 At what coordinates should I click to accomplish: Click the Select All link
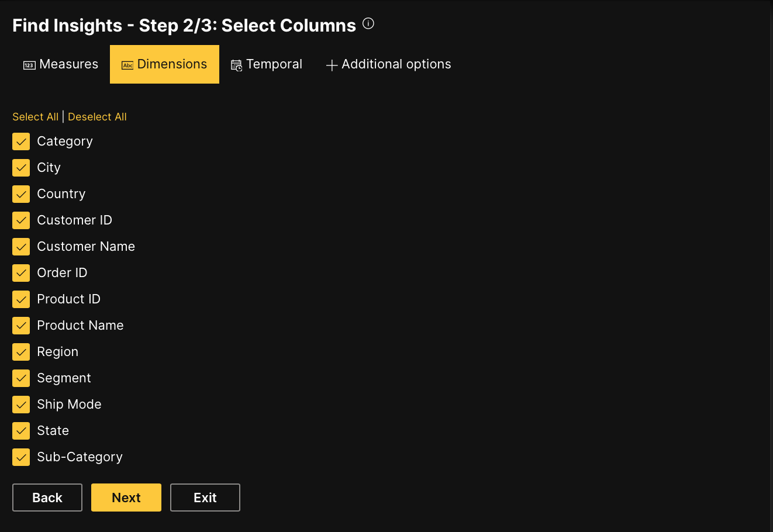coord(36,117)
